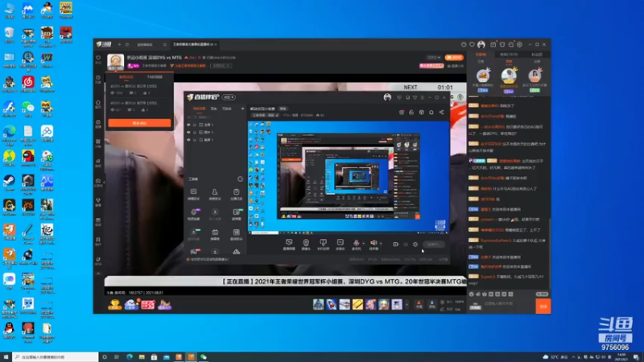Open the followed dropdown beside the orange button
The height and width of the screenshot is (362, 644).
434,57
